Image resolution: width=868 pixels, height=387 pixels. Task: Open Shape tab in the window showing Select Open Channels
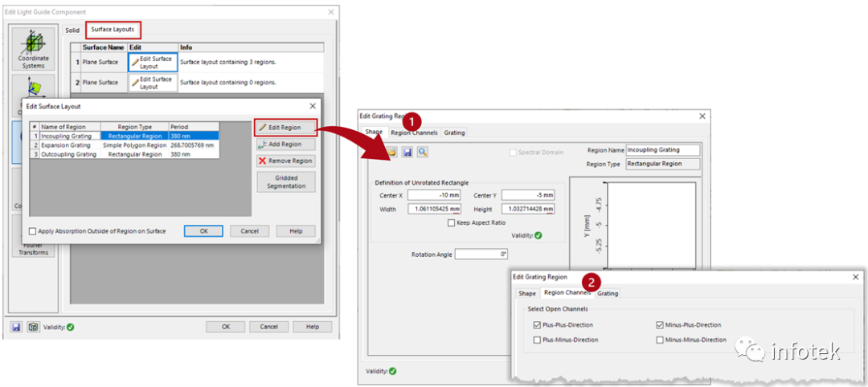click(x=527, y=294)
